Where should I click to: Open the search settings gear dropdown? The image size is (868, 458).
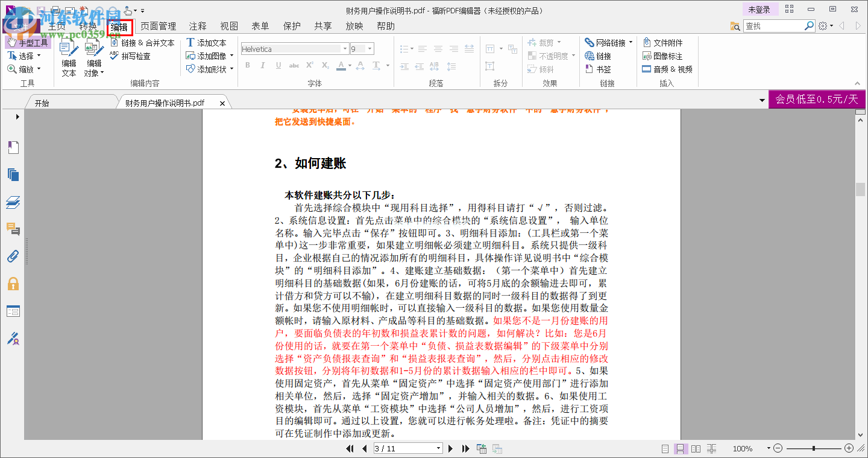[826, 26]
